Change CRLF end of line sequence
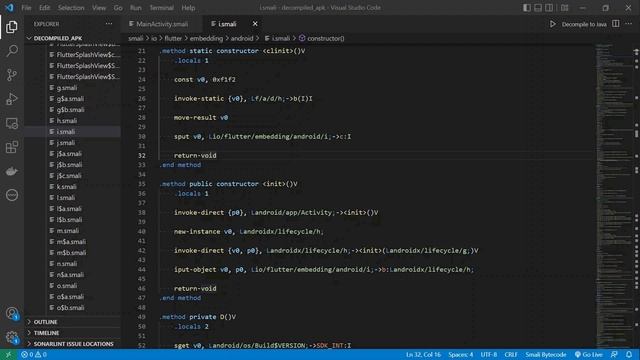 pyautogui.click(x=511, y=355)
